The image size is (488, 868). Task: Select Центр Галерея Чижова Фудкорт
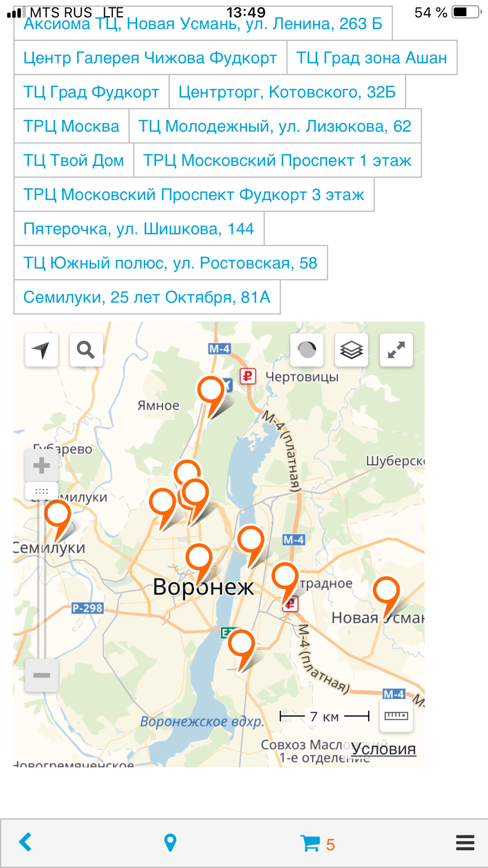pyautogui.click(x=150, y=58)
